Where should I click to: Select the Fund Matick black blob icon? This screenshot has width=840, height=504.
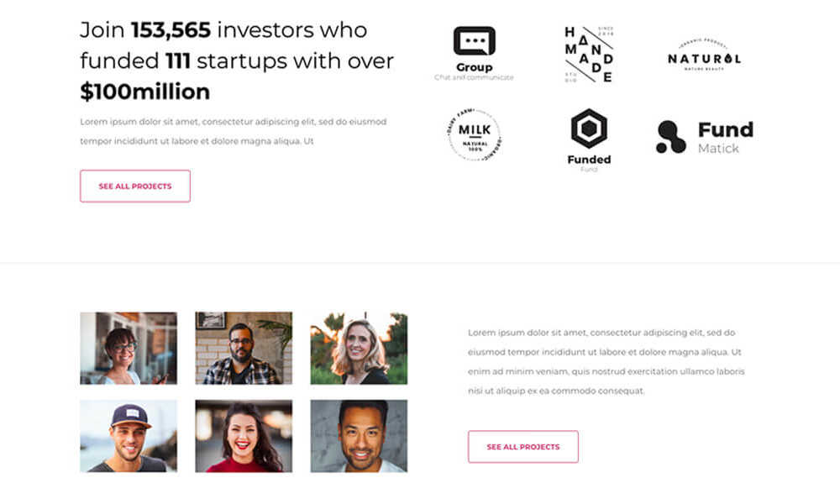pyautogui.click(x=670, y=137)
